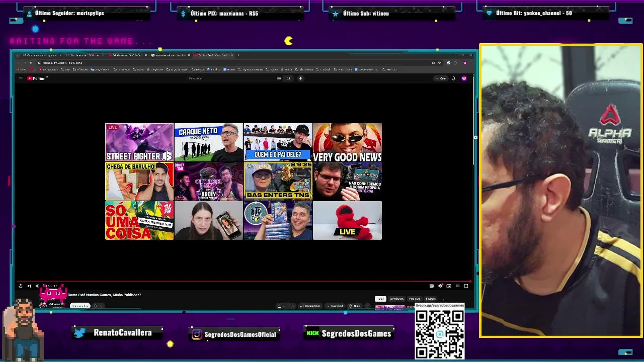Expand the bell notification options beside subscribe
This screenshot has width=644, height=362.
click(x=99, y=306)
